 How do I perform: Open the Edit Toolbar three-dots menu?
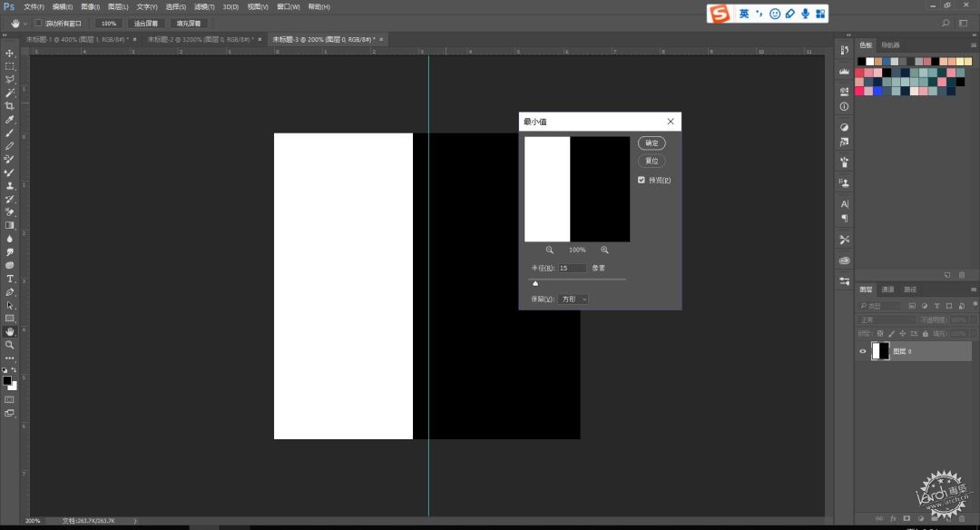9,358
